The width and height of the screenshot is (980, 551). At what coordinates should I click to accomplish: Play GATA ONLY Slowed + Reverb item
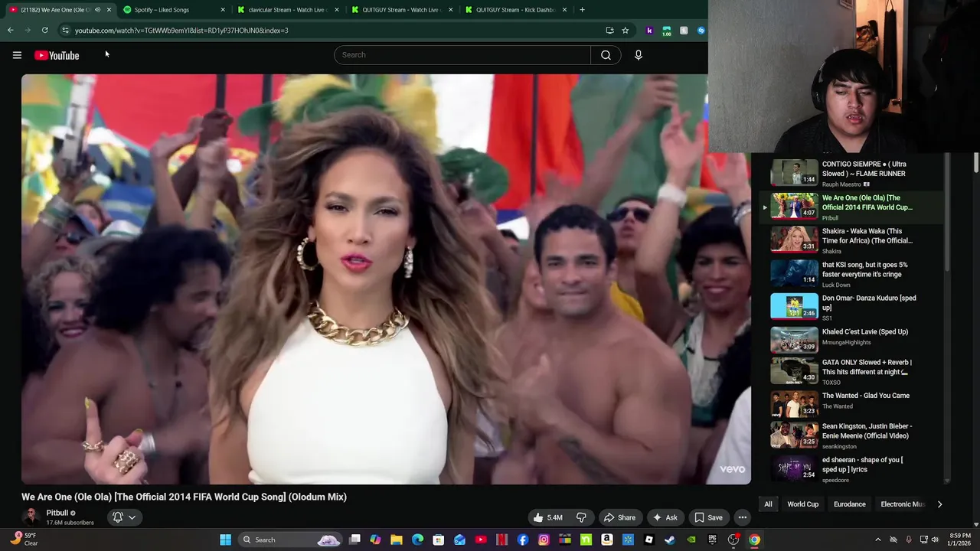851,371
